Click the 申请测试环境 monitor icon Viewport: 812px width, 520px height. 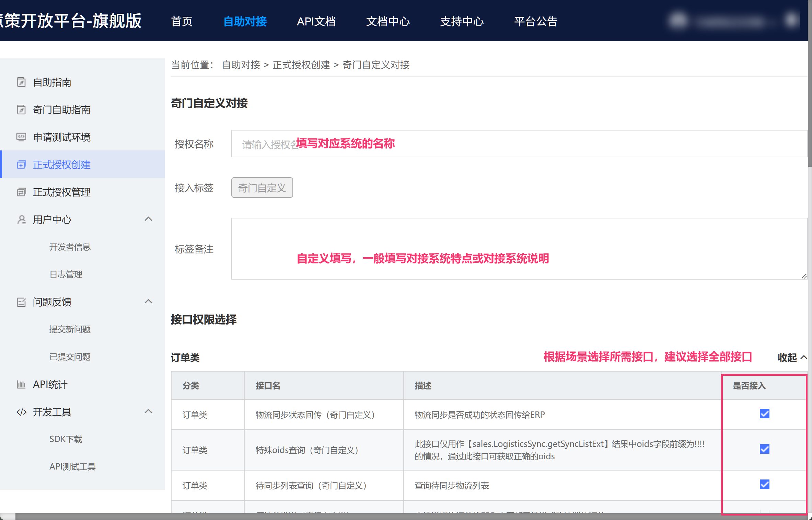[21, 137]
